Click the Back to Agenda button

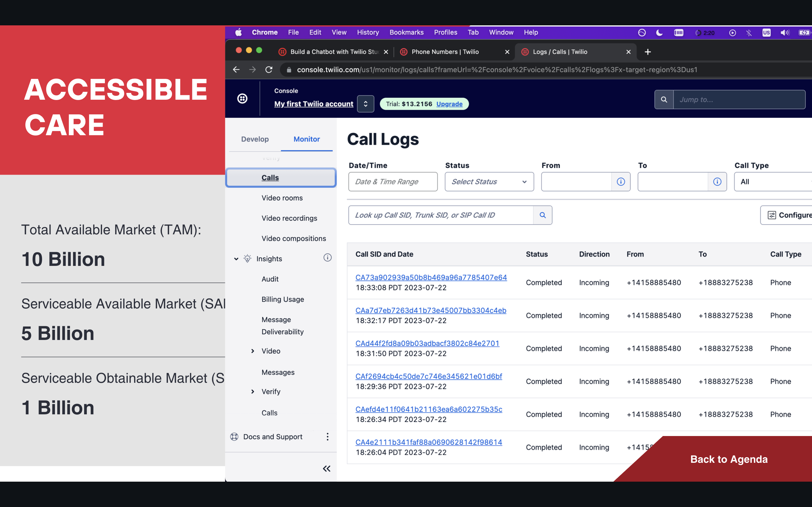(729, 459)
